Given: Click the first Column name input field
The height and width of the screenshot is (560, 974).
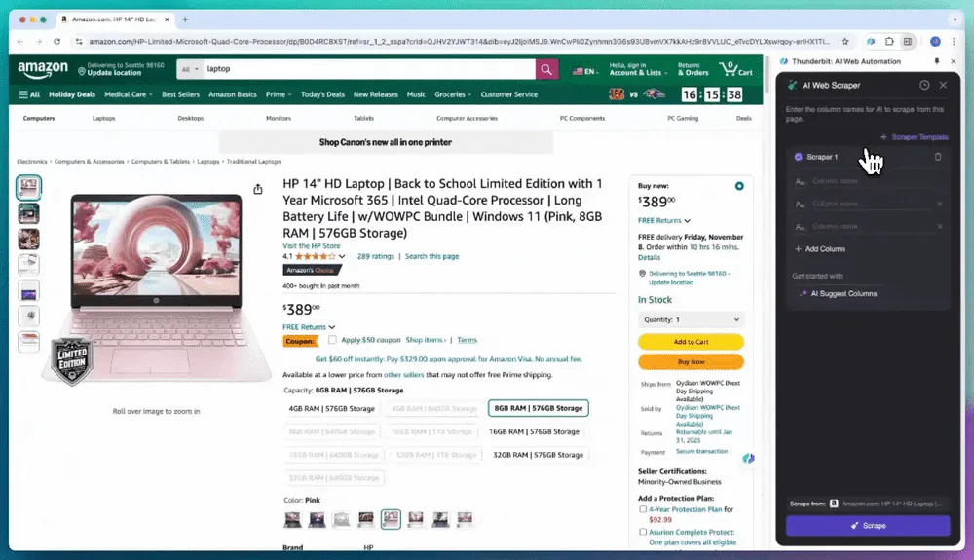Looking at the screenshot, I should [x=869, y=181].
